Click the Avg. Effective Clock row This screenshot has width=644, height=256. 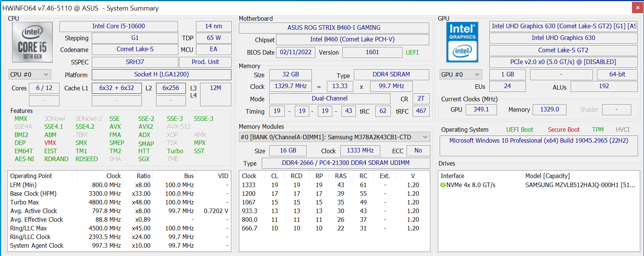coord(119,219)
